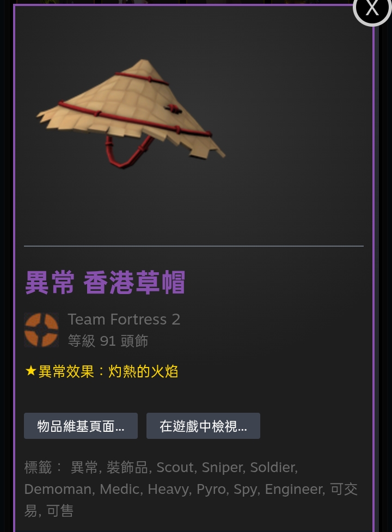Click the yellow star beside 異常效果
The width and height of the screenshot is (392, 532).
[30, 371]
